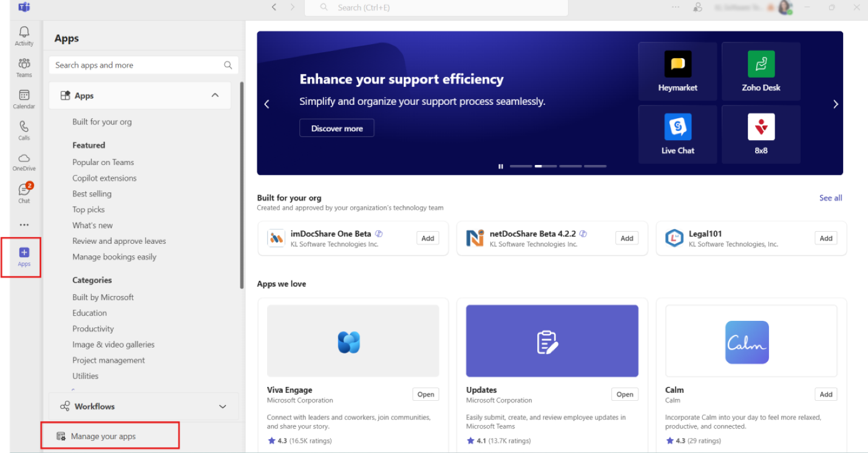Click the netDocShare Beta logo

coord(475,238)
